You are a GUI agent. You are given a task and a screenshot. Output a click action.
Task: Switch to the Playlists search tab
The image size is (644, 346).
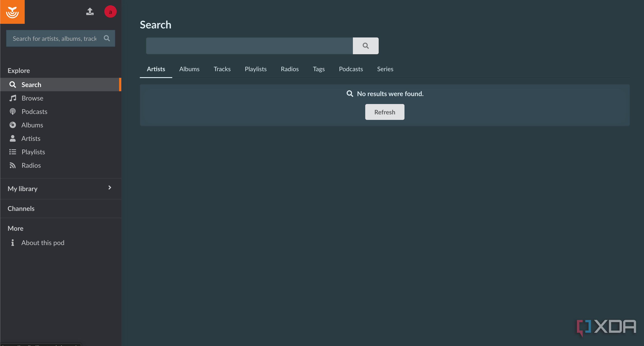[x=255, y=69]
